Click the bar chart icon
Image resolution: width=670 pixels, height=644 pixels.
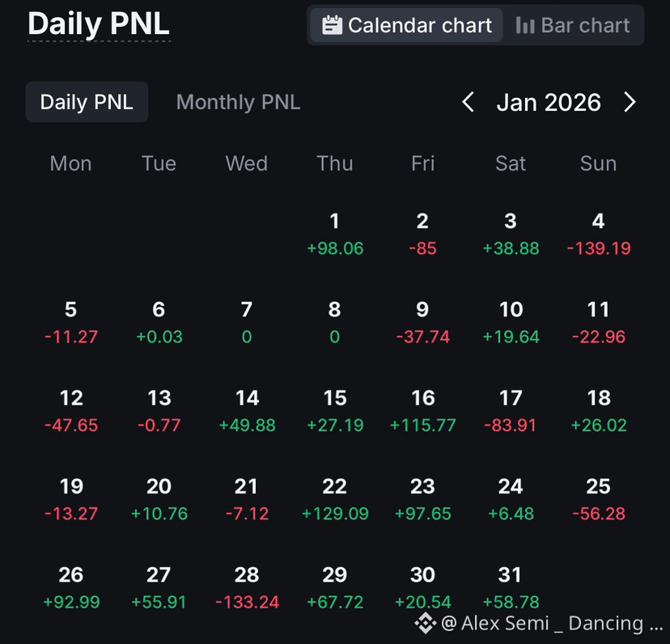point(525,25)
